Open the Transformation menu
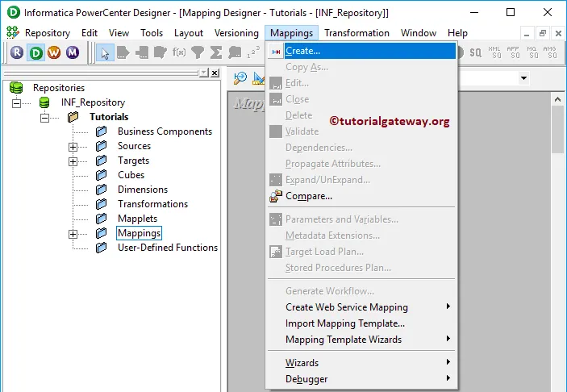Viewport: 567px width, 392px height. [356, 33]
